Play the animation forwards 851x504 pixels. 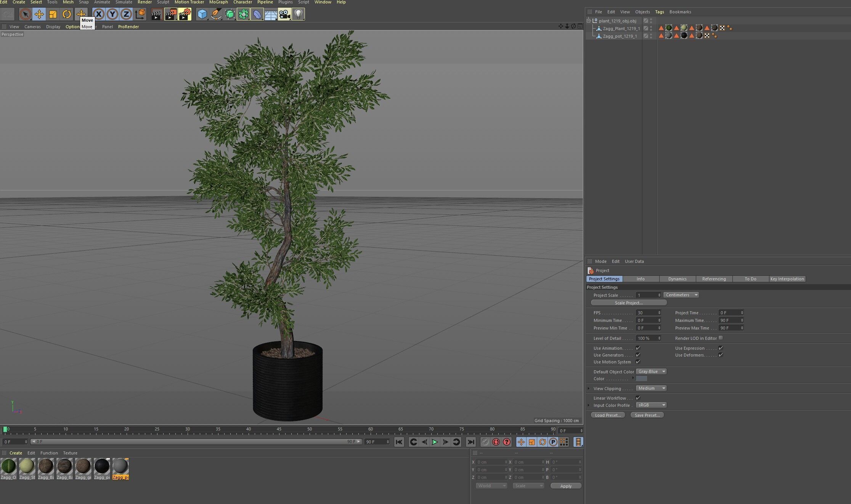coord(435,442)
